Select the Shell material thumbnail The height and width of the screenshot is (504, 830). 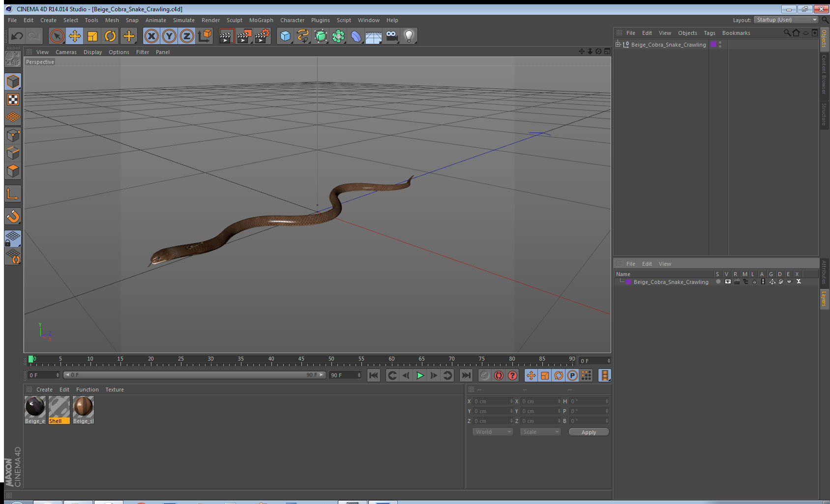[x=59, y=410]
